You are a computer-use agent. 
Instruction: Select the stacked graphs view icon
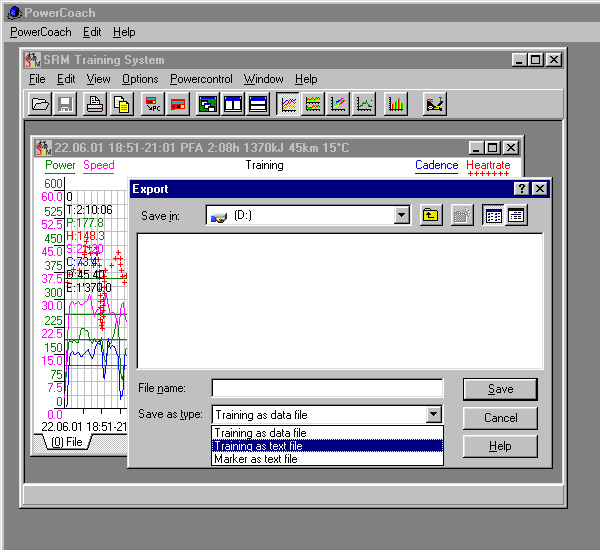[313, 104]
